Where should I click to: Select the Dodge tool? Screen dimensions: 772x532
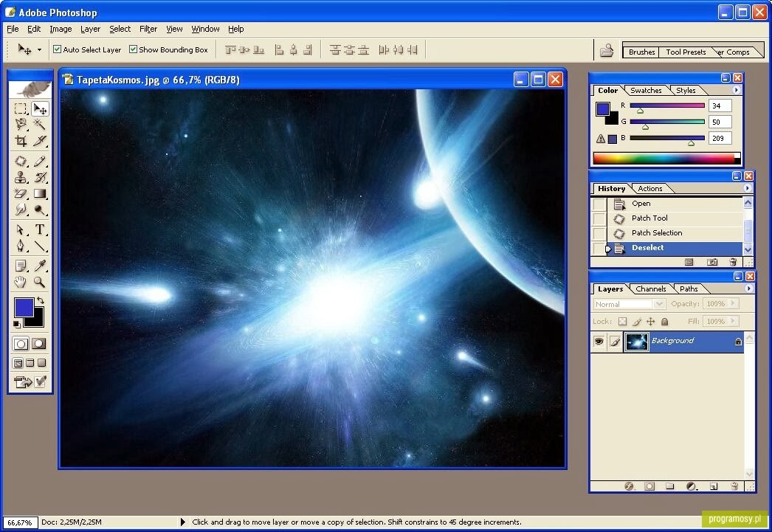point(40,210)
